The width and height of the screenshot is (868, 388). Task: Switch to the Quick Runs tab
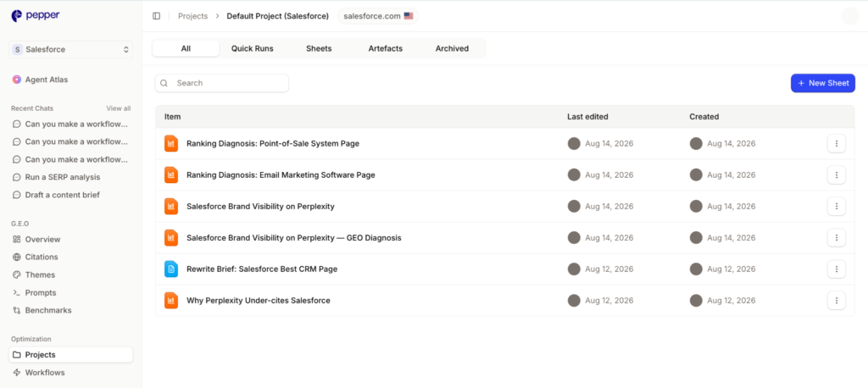pyautogui.click(x=252, y=48)
